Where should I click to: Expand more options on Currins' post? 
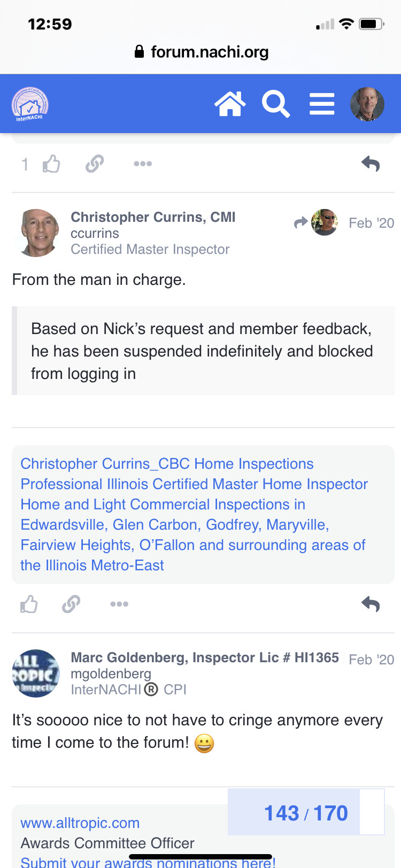119,604
